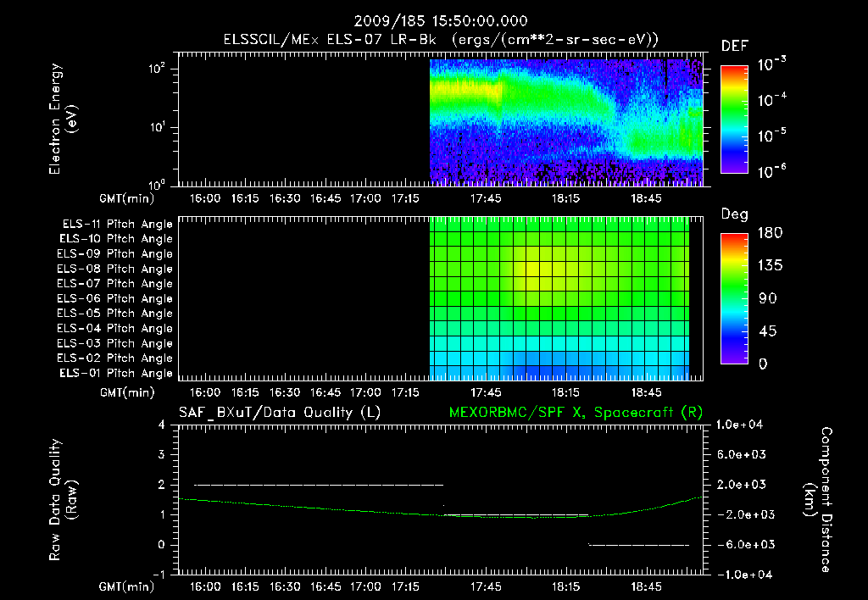Select the ELS-05 Pitch Angle row label
The image size is (868, 600).
point(115,314)
